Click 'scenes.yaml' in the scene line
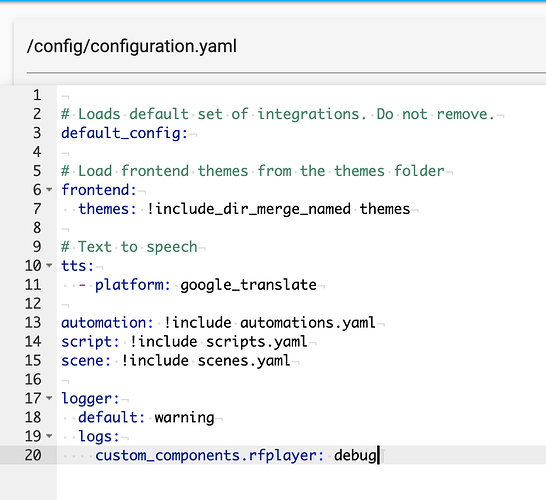 coord(244,360)
